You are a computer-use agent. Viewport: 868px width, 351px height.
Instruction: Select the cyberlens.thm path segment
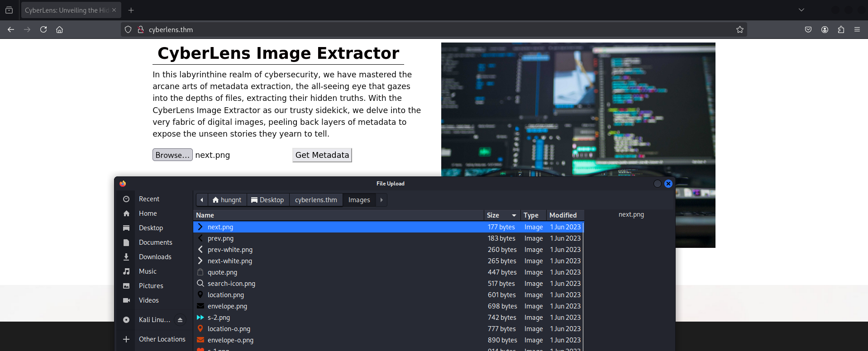(316, 200)
